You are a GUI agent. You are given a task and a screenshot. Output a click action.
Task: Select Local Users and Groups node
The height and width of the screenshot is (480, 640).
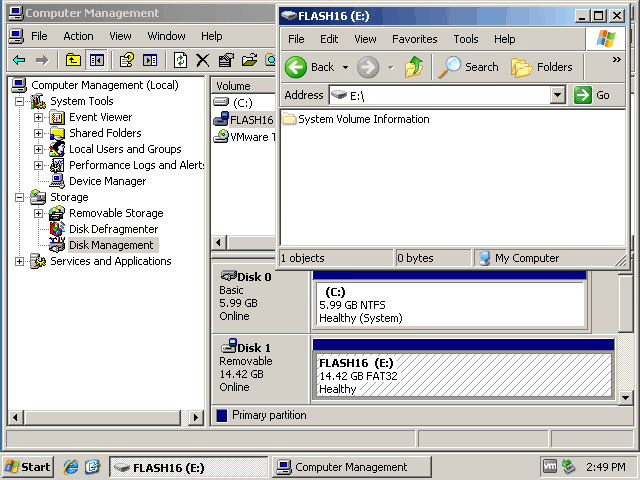click(x=125, y=149)
